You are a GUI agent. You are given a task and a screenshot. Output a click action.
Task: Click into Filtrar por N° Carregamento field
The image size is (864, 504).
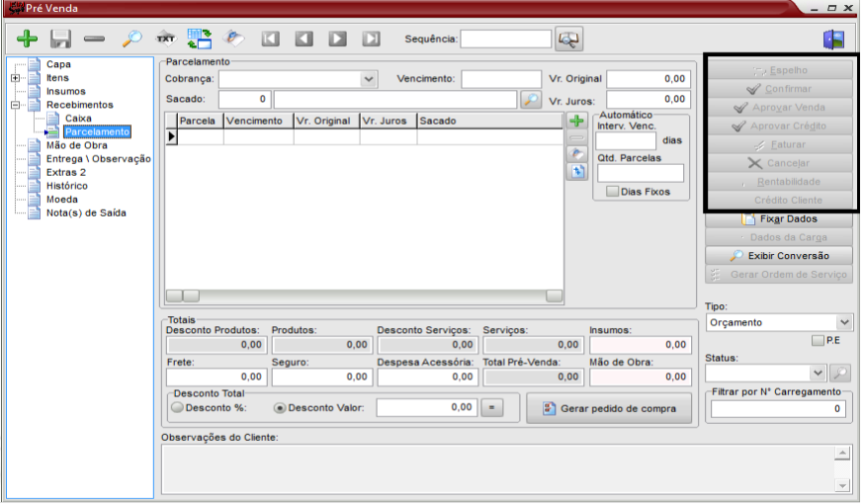tap(778, 409)
